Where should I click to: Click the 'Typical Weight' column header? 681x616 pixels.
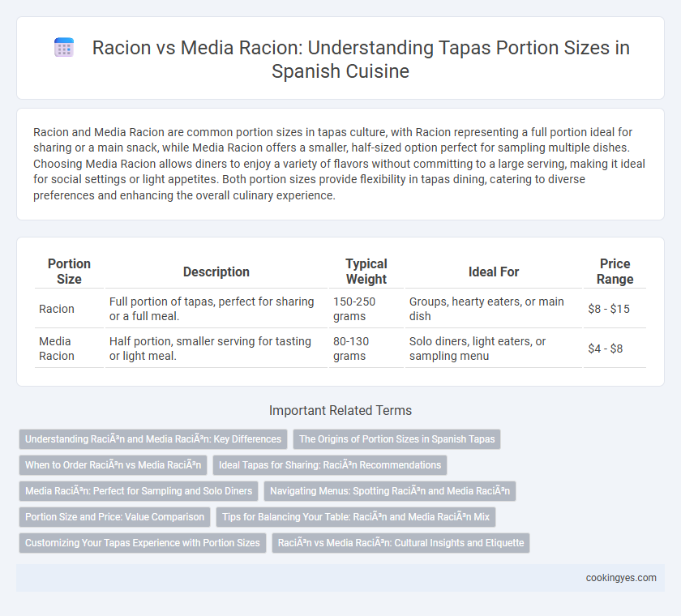pyautogui.click(x=366, y=272)
